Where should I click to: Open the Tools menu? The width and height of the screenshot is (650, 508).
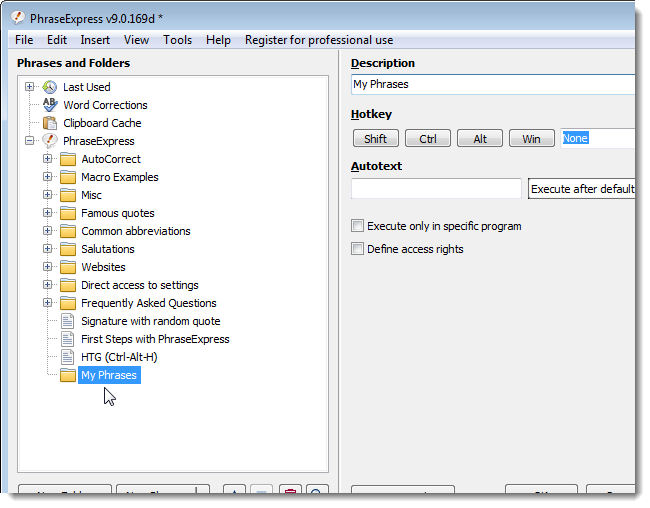pos(177,40)
